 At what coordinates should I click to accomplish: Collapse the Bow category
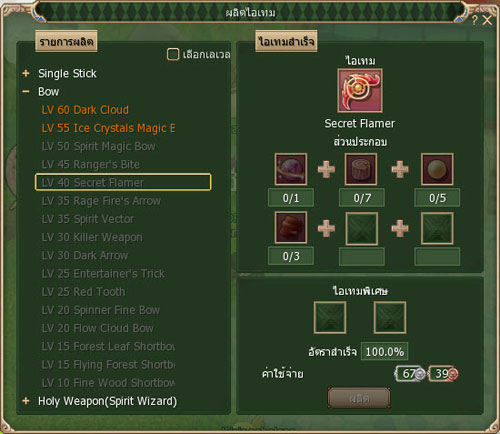coord(26,91)
